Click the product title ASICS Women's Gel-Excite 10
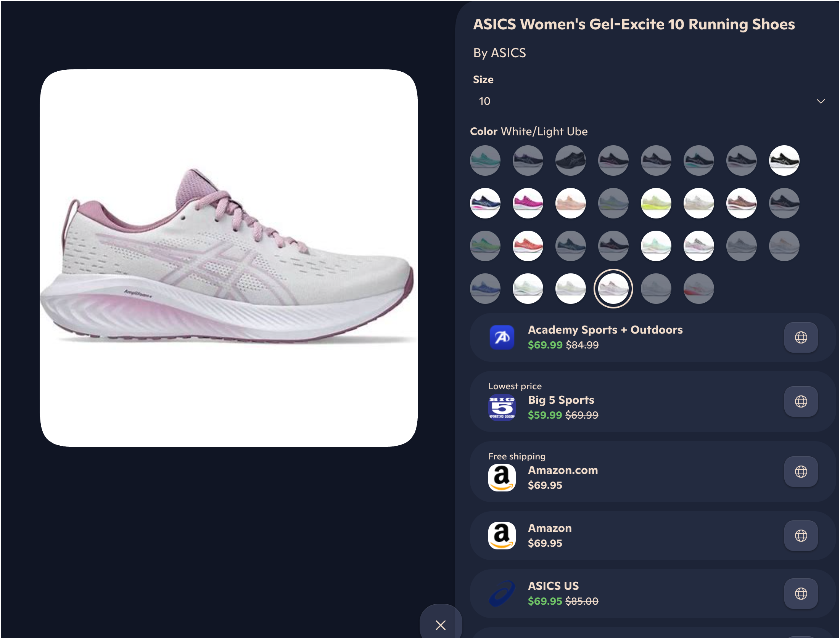Viewport: 840px width, 639px height. pos(634,24)
